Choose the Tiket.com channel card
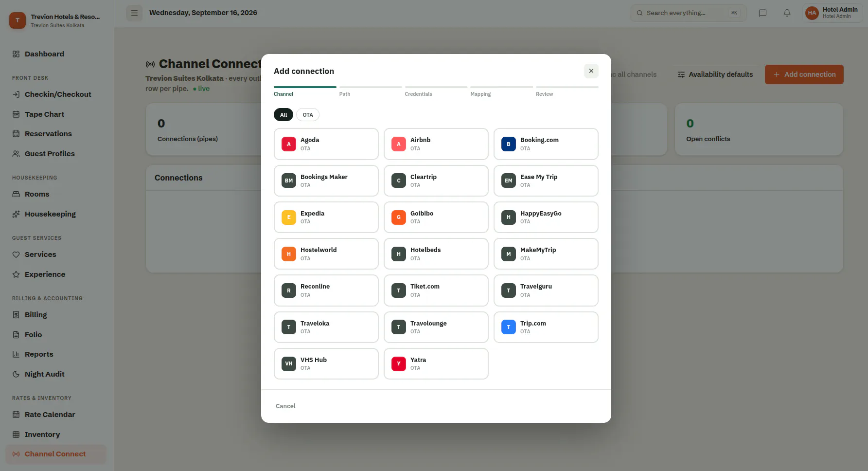This screenshot has height=471, width=868. (436, 290)
